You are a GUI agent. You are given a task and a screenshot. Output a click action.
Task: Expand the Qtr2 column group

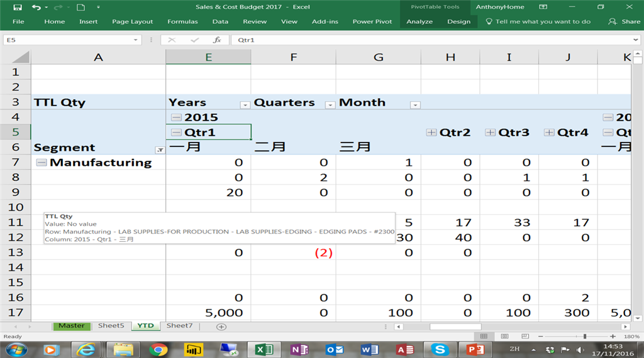431,133
